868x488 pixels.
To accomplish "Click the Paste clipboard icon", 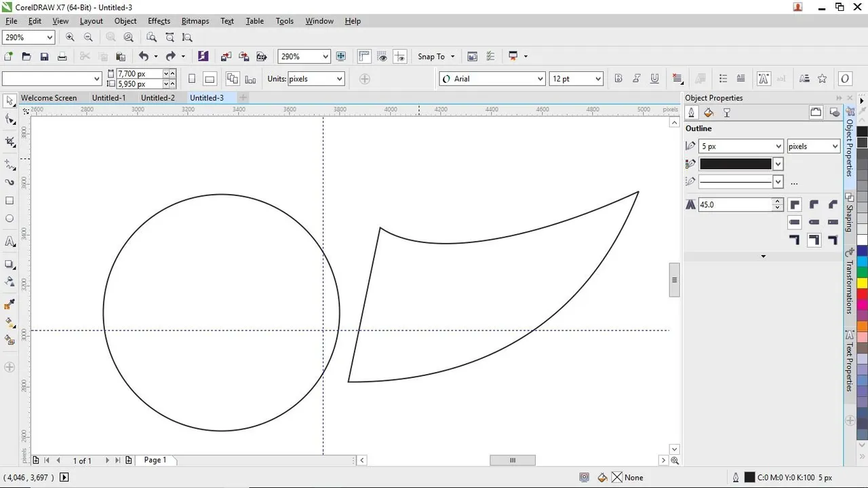I will tap(120, 56).
